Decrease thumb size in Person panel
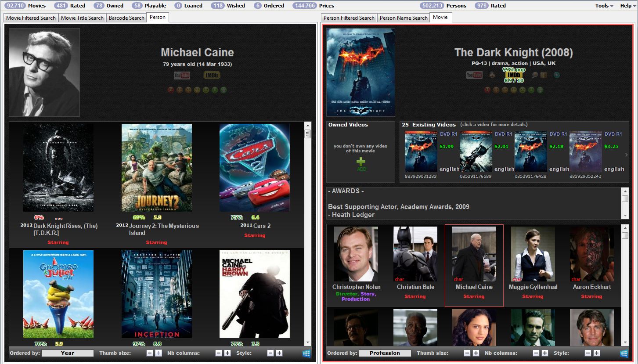This screenshot has width=638, height=364. 150,353
